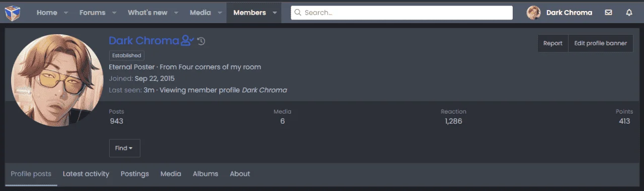The width and height of the screenshot is (644, 191).
Task: Expand the What's new menu arrow
Action: coord(177,13)
